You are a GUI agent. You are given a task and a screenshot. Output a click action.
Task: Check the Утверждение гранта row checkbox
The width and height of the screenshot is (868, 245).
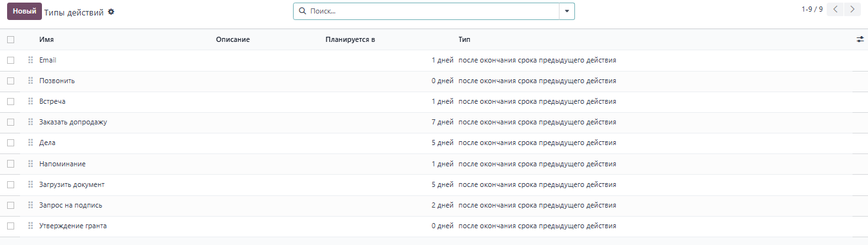click(x=10, y=226)
